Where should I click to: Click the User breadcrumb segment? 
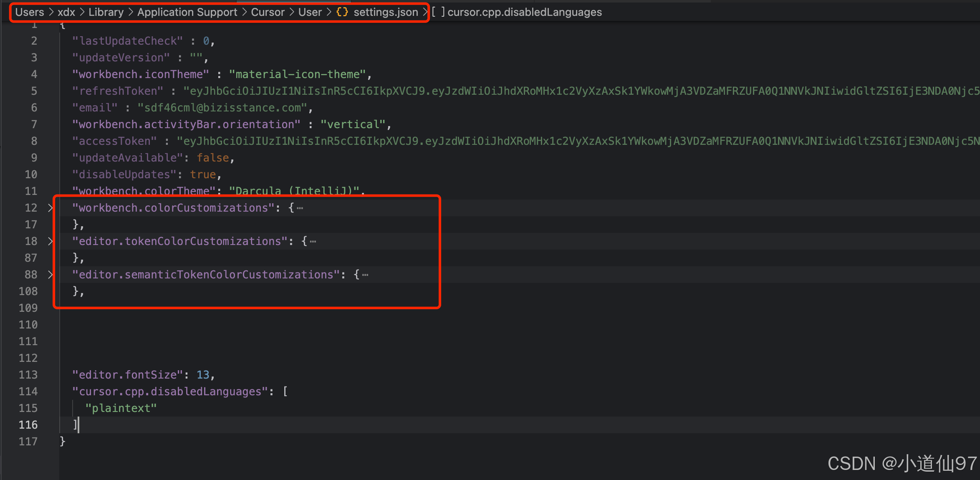pos(310,12)
